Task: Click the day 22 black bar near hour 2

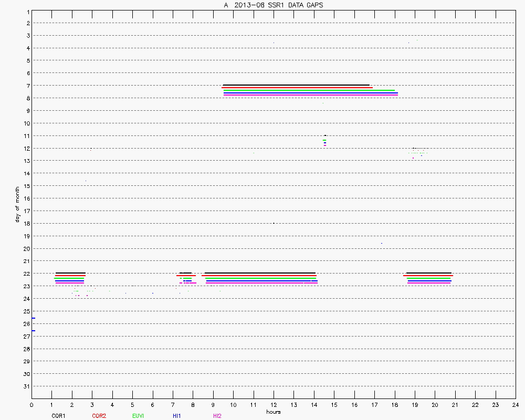Action: tap(70, 273)
